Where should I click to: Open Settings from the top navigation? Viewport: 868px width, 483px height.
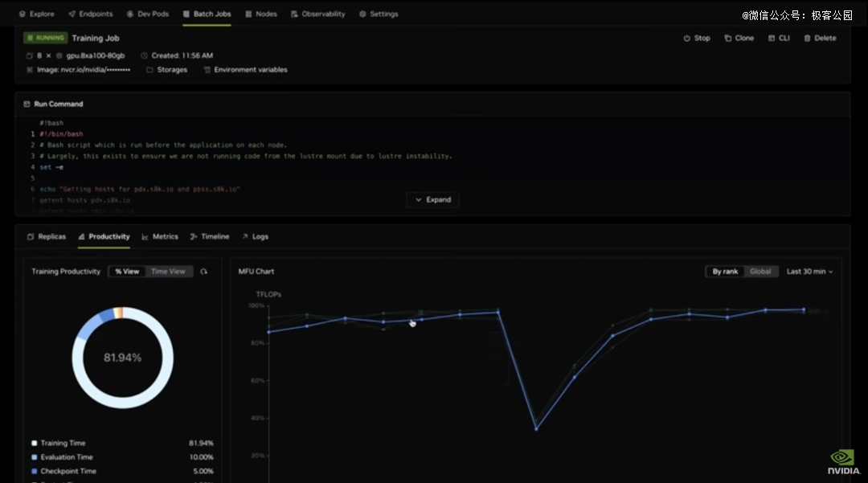[x=379, y=14]
